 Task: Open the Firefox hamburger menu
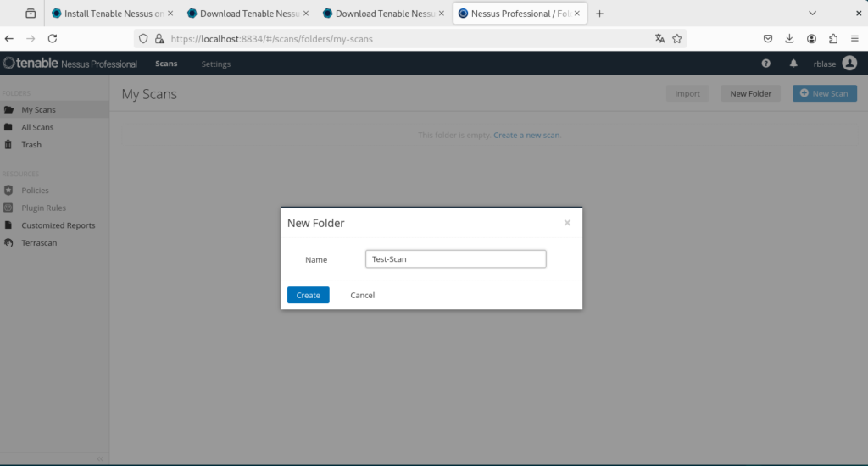point(854,39)
